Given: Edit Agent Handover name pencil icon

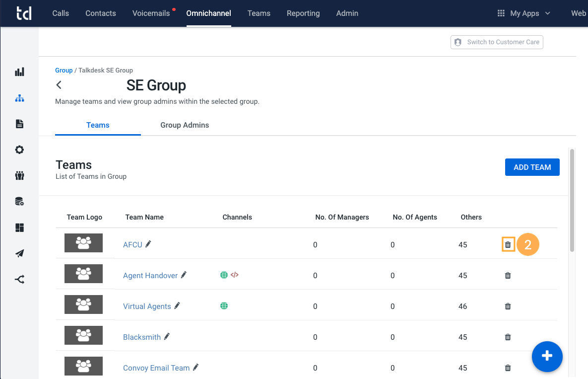Looking at the screenshot, I should click(x=184, y=275).
